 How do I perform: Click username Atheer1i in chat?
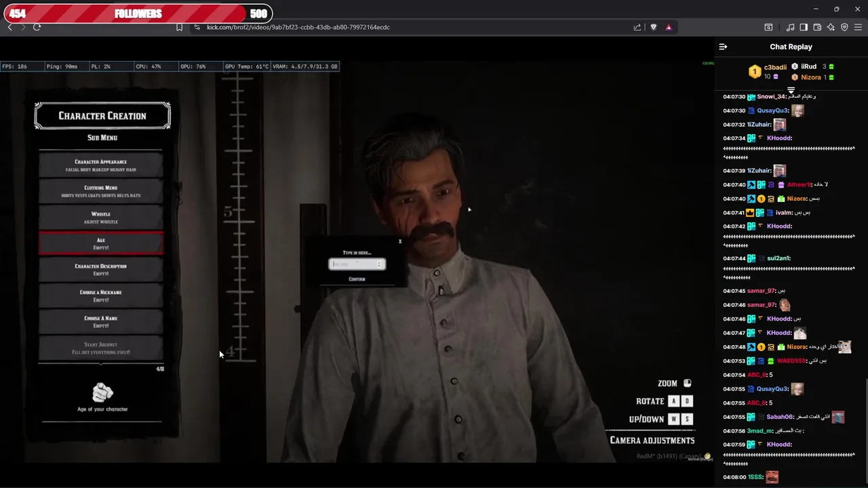[x=799, y=184]
